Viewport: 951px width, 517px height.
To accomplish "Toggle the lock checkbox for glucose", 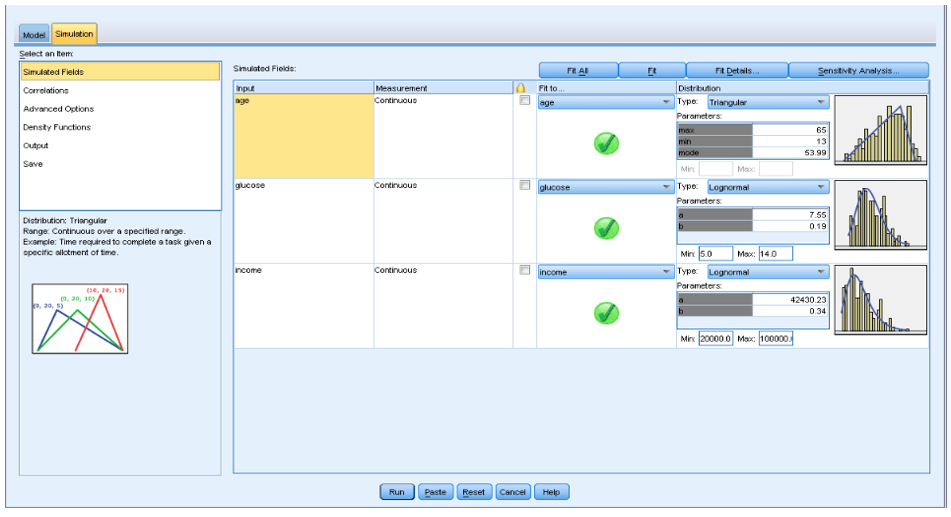I will tap(524, 186).
